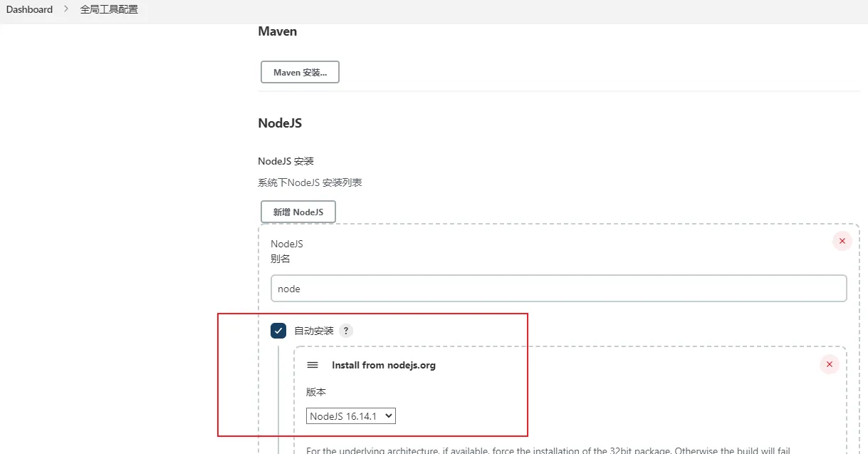Focus the 别名 input containing node
The width and height of the screenshot is (868, 454).
[558, 289]
